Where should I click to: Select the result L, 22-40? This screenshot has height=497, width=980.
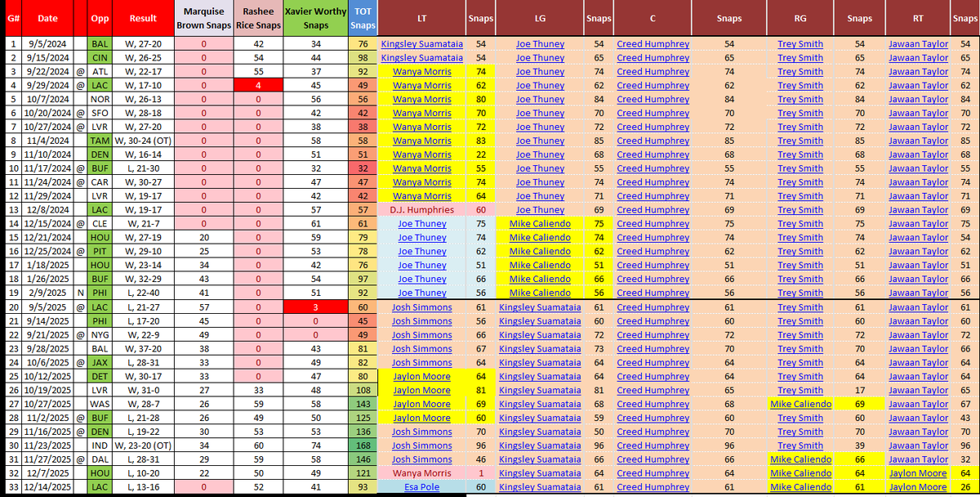pos(144,293)
